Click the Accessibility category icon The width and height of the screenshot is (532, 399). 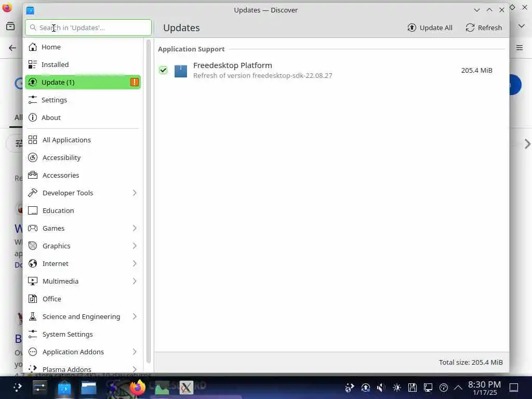33,157
